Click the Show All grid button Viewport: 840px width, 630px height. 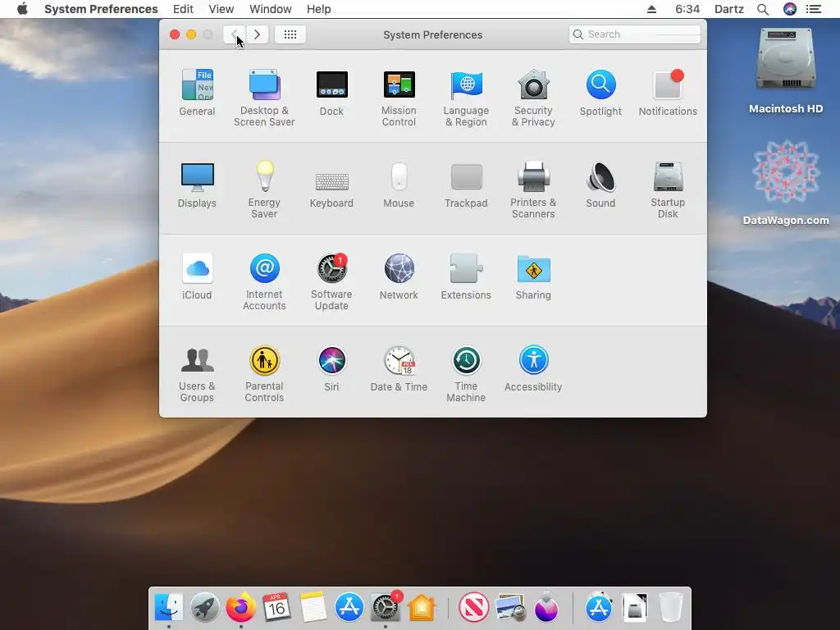pyautogui.click(x=290, y=34)
